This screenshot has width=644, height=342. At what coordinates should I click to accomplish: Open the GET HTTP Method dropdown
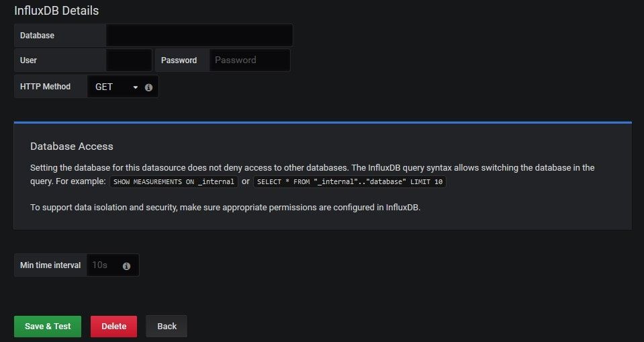[x=117, y=87]
